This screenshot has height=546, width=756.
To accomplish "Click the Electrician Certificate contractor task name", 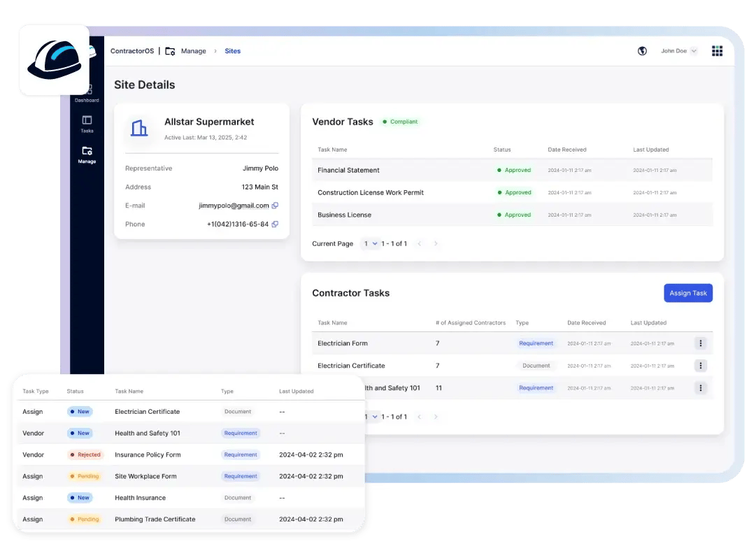I will [x=351, y=366].
